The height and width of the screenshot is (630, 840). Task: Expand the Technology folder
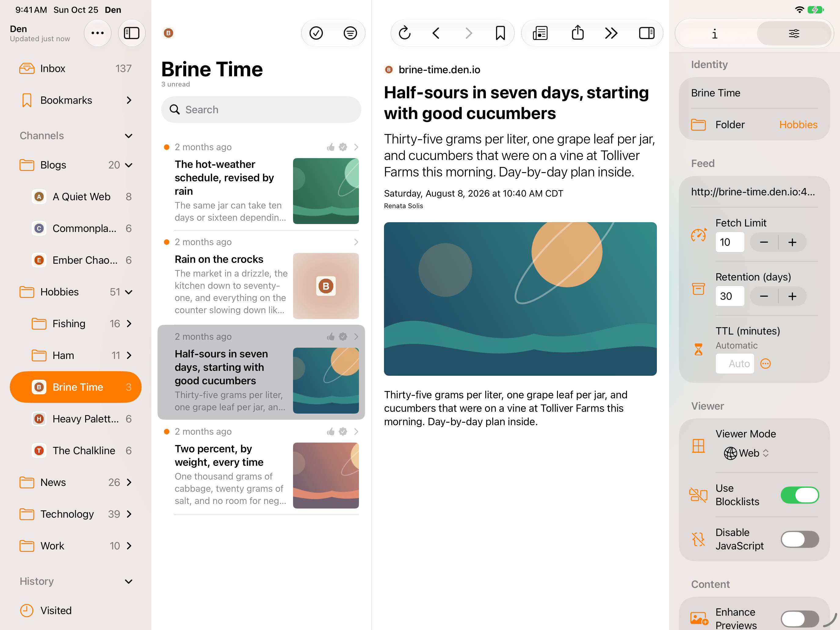point(129,514)
